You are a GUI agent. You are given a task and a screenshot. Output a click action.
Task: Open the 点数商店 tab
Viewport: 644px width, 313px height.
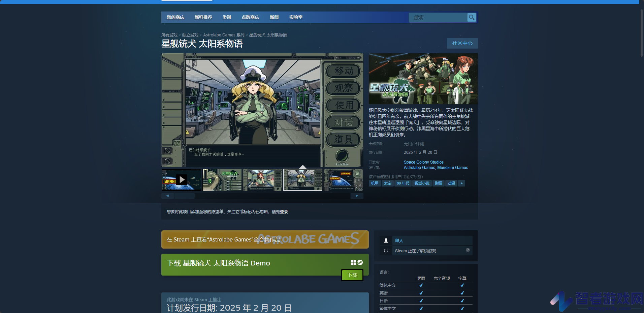250,17
